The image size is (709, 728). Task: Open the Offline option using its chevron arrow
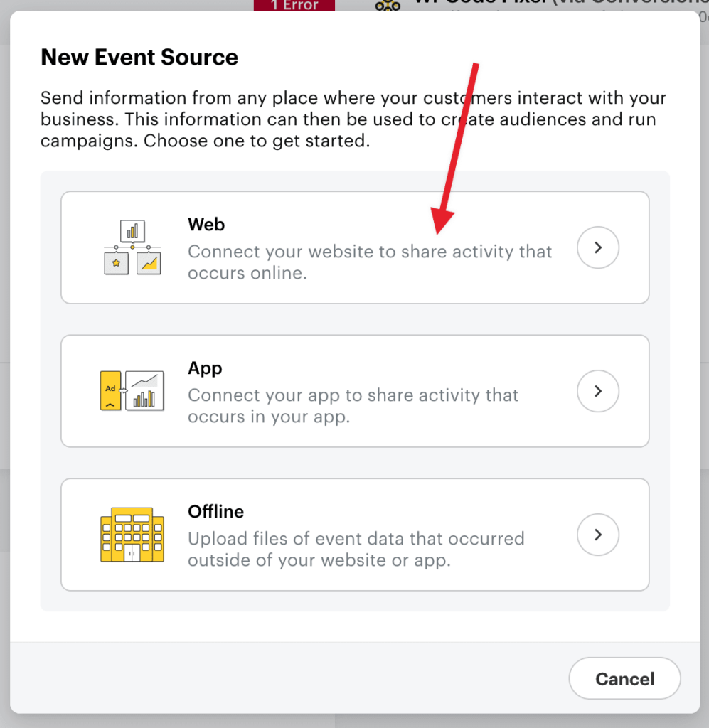click(597, 535)
